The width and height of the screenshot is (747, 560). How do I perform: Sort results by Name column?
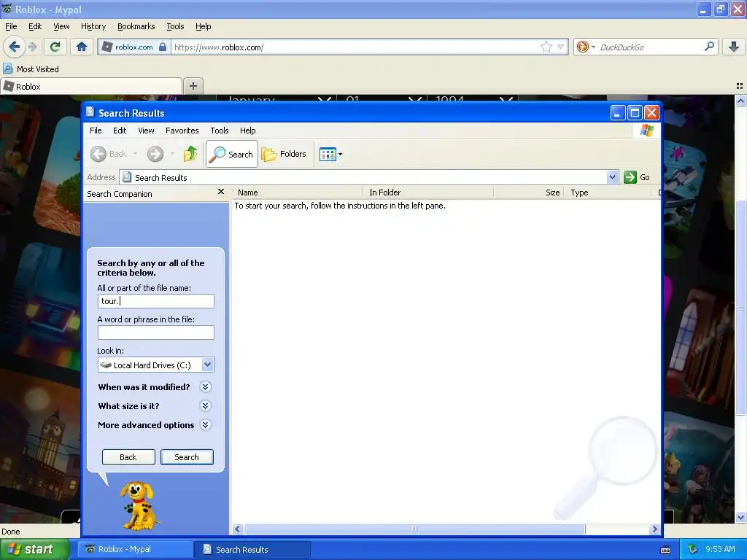pyautogui.click(x=298, y=192)
